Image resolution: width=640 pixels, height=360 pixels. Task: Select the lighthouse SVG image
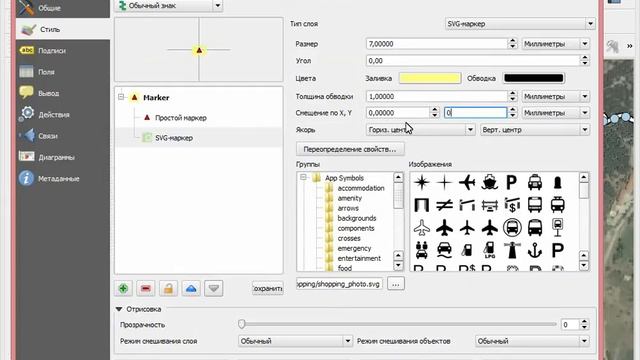pyautogui.click(x=512, y=250)
